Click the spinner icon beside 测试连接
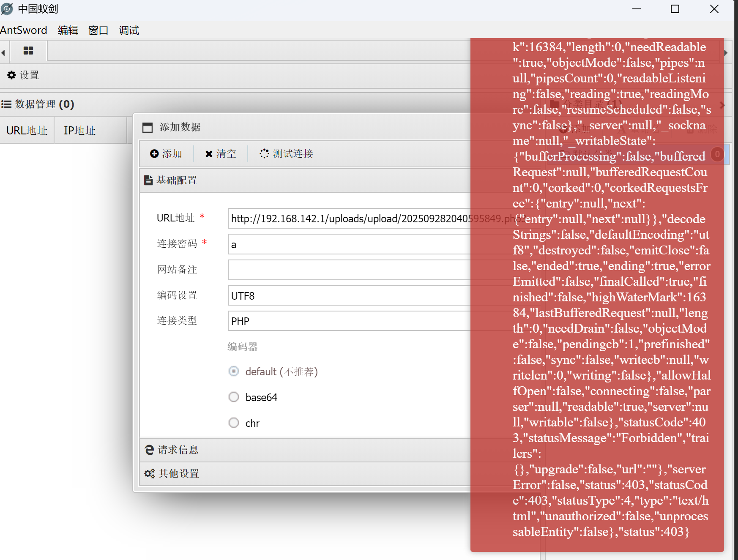738x560 pixels. [264, 153]
